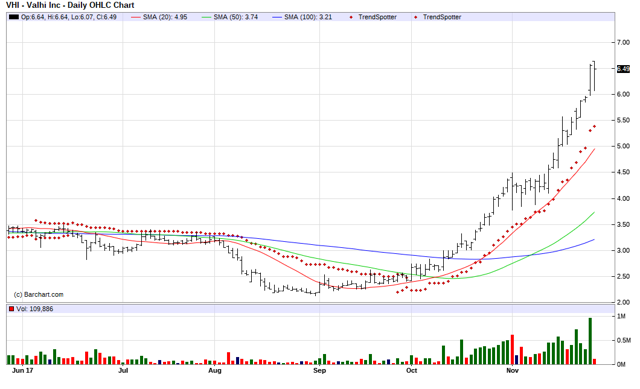
Task: Click the Jun 17 date axis label
Action: [22, 370]
